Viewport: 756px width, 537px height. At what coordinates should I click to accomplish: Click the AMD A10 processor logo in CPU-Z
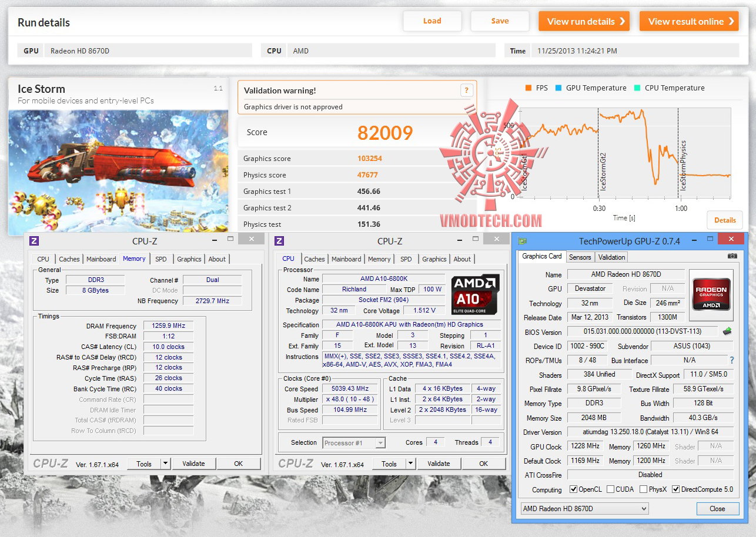tap(475, 294)
